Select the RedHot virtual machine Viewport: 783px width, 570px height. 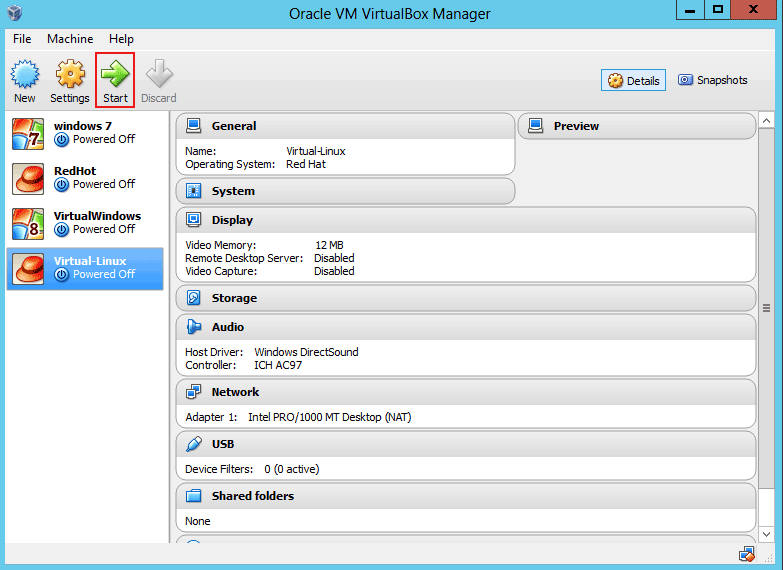[x=85, y=179]
